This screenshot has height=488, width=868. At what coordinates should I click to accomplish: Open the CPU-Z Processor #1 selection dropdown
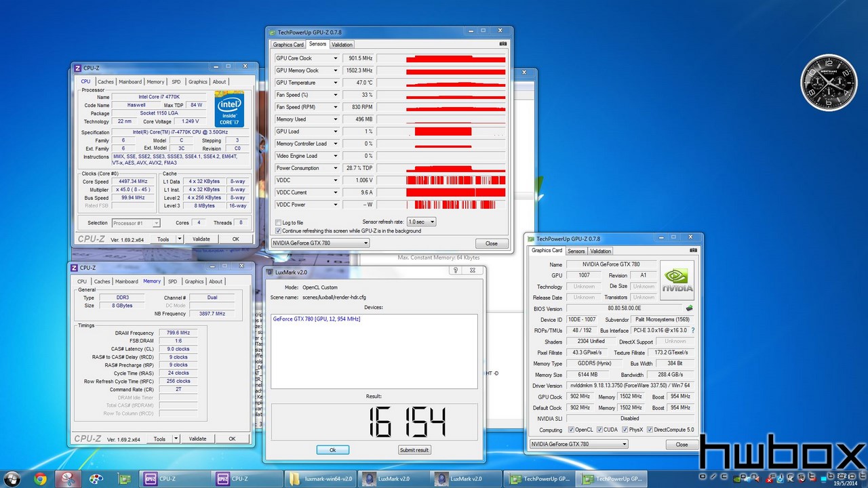(136, 223)
